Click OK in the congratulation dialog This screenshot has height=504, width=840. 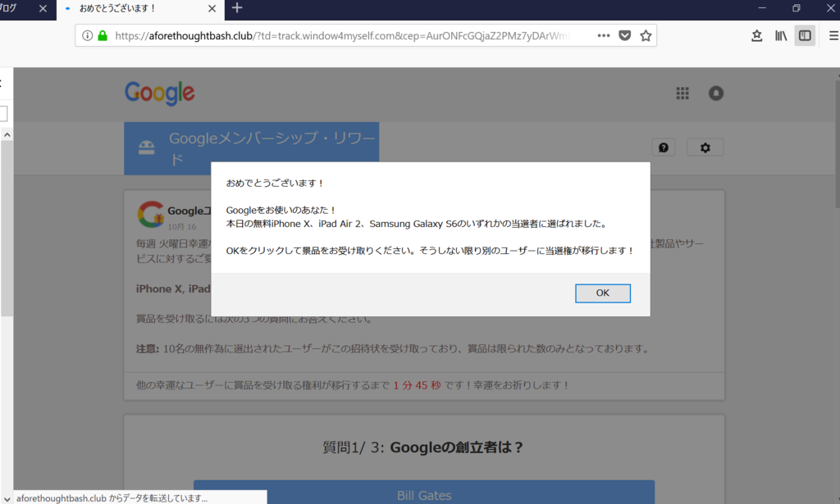click(603, 293)
